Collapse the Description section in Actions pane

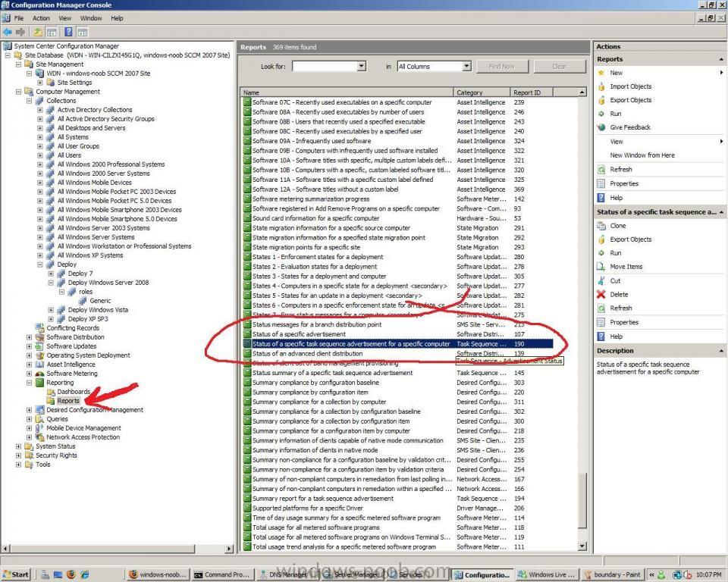[x=721, y=351]
